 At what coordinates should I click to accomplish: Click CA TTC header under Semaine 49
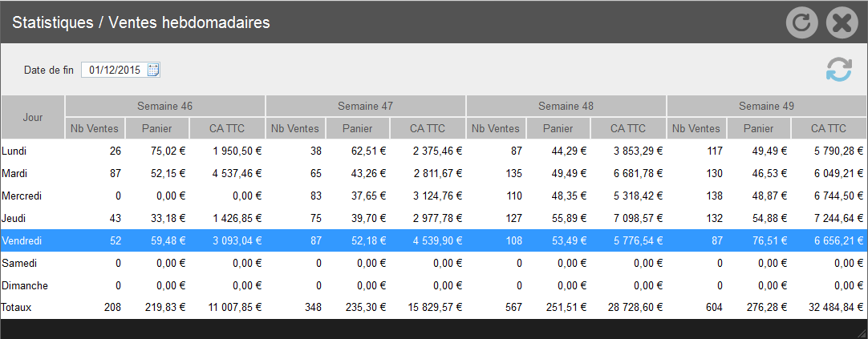(x=829, y=128)
